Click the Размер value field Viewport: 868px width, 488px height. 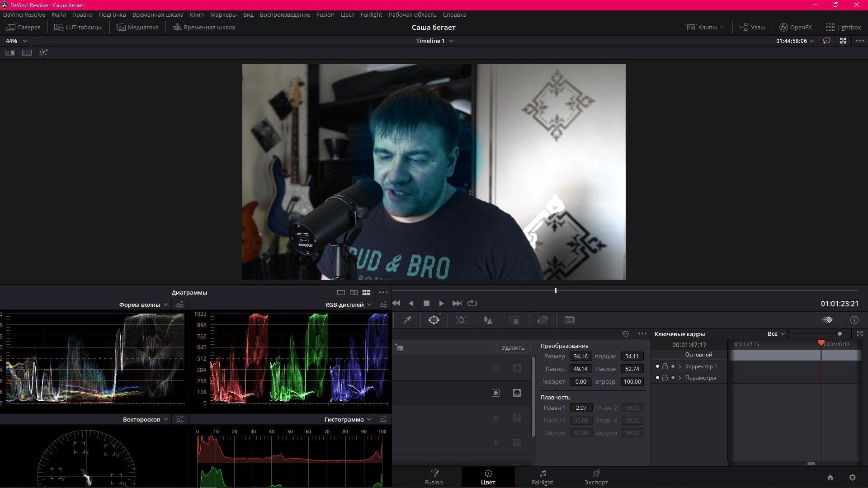[x=580, y=357]
